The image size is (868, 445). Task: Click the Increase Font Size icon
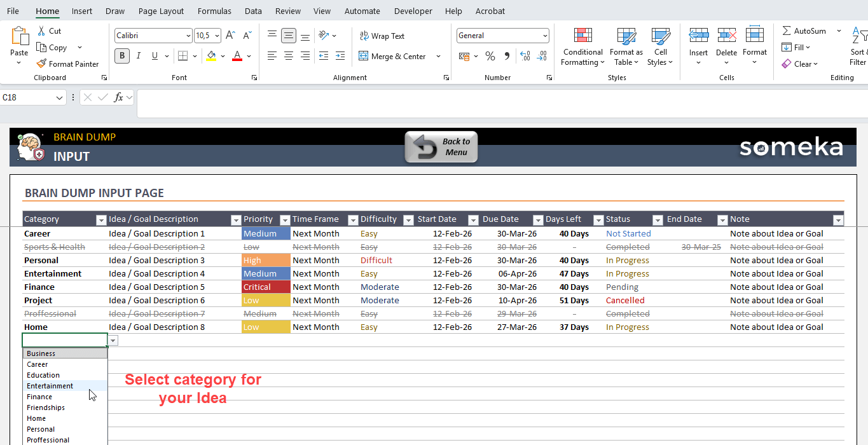click(x=230, y=36)
